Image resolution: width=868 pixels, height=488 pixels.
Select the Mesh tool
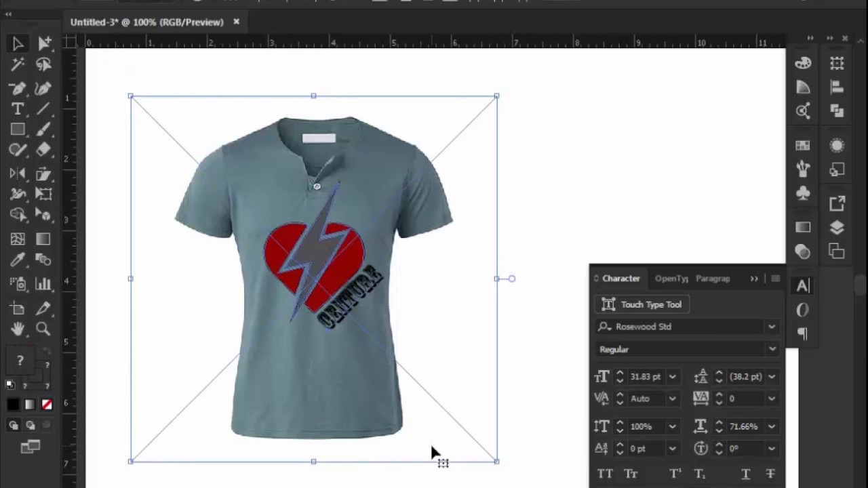(x=18, y=239)
